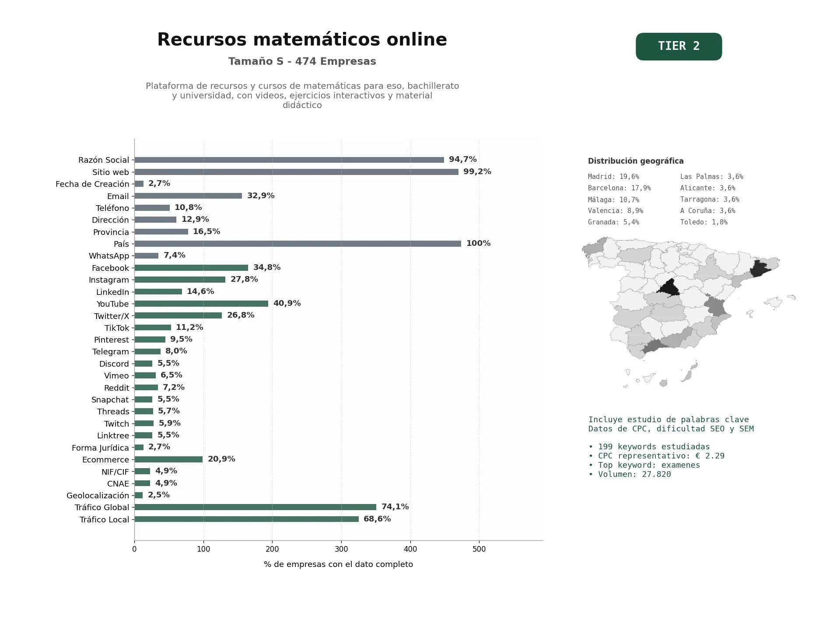Click the Threads label
The image size is (840, 630).
coord(113,412)
